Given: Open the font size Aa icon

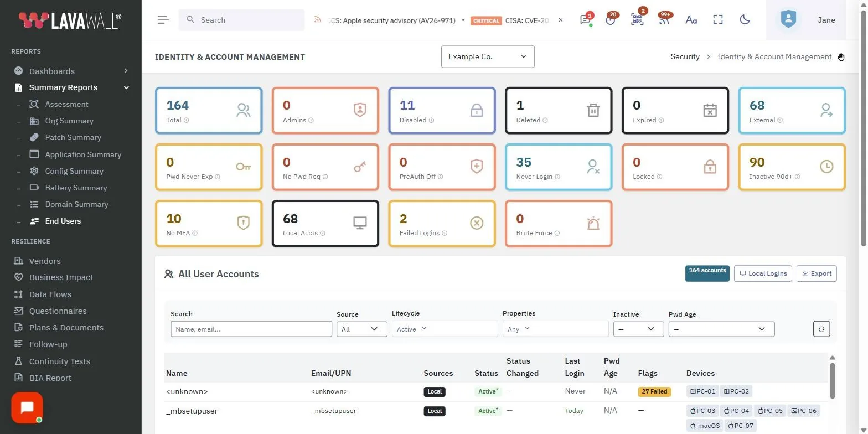Looking at the screenshot, I should pos(691,20).
